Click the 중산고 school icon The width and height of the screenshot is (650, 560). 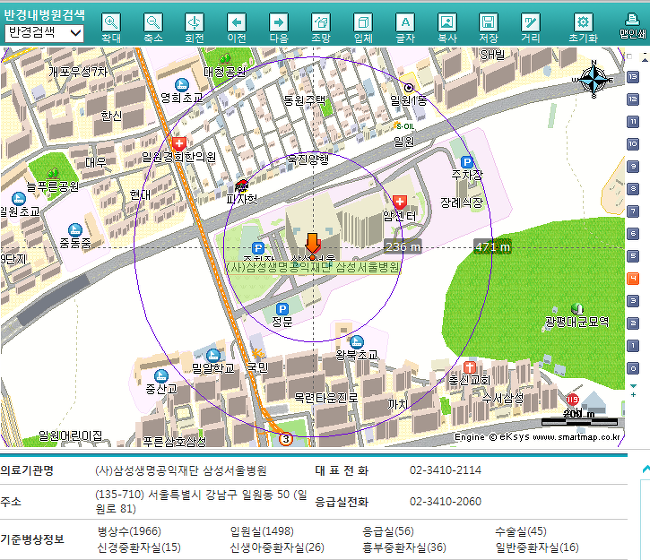[161, 376]
